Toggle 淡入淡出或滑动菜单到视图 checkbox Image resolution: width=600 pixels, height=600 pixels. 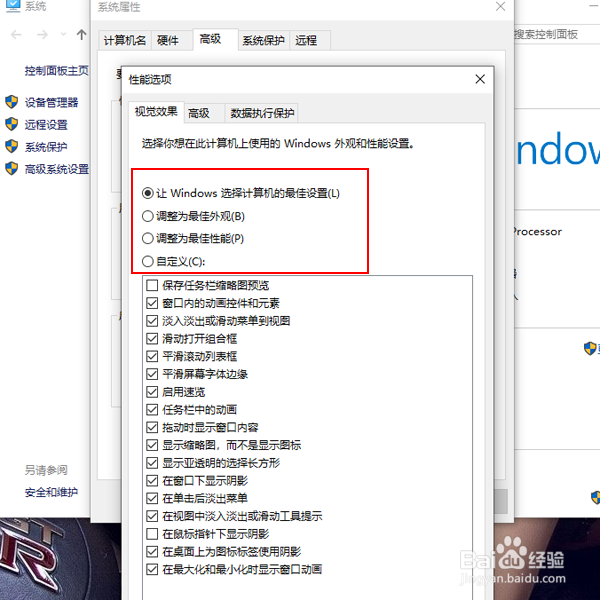click(152, 321)
